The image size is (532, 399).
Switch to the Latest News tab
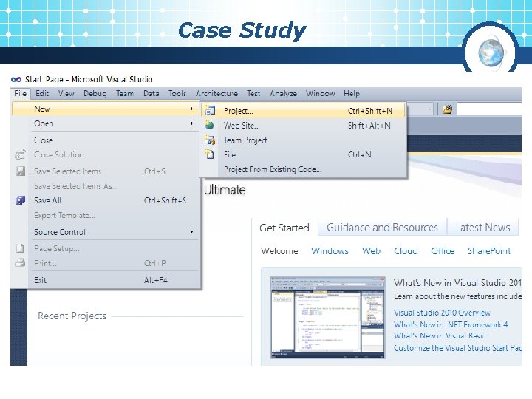[482, 227]
